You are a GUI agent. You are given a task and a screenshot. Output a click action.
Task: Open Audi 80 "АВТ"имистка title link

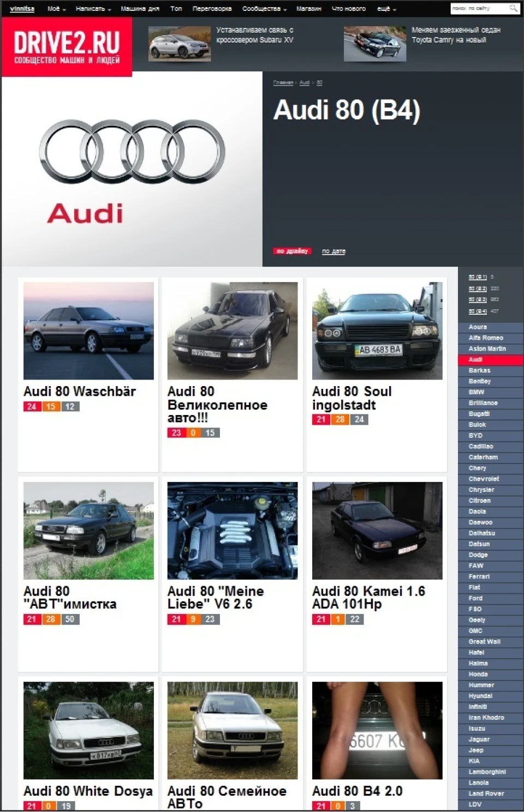(70, 598)
